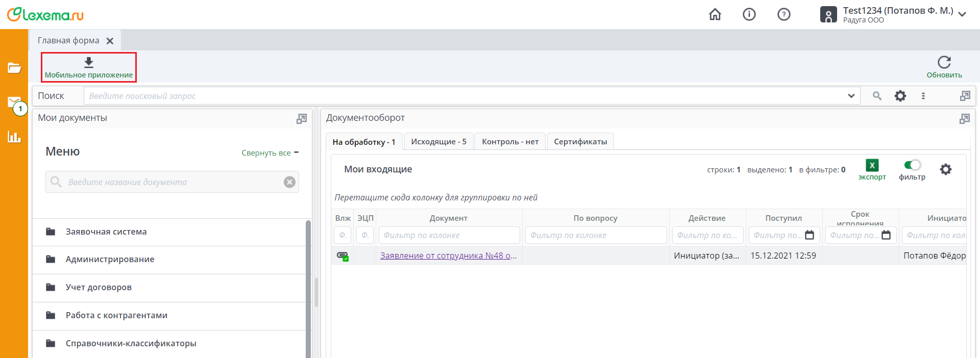Image resolution: width=980 pixels, height=358 pixels.
Task: Switch to the Исходящие - 5 tab
Action: click(438, 142)
